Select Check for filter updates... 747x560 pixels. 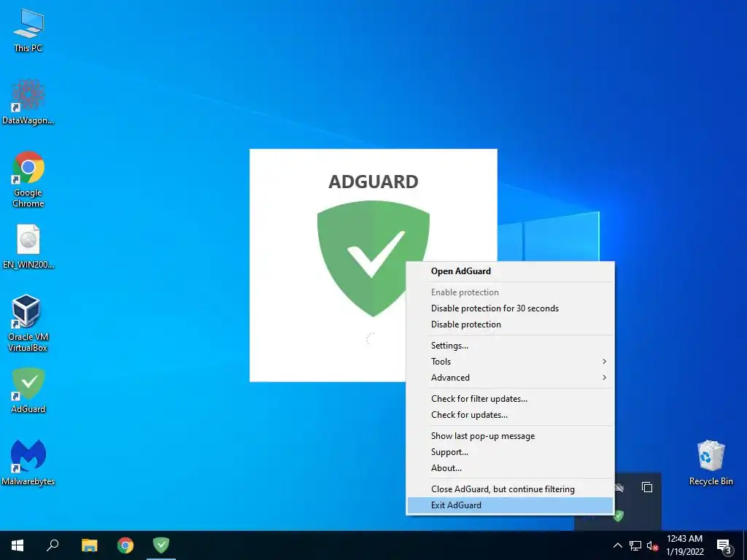point(510,399)
